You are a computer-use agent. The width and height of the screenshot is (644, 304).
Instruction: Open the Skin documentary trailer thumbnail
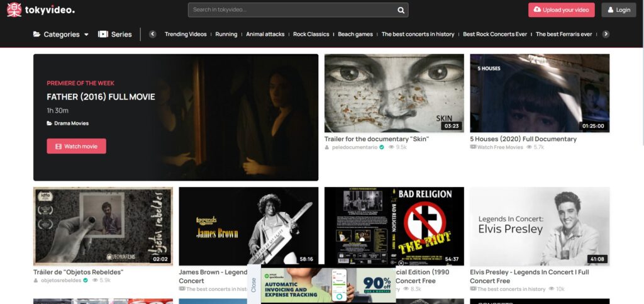pyautogui.click(x=394, y=93)
